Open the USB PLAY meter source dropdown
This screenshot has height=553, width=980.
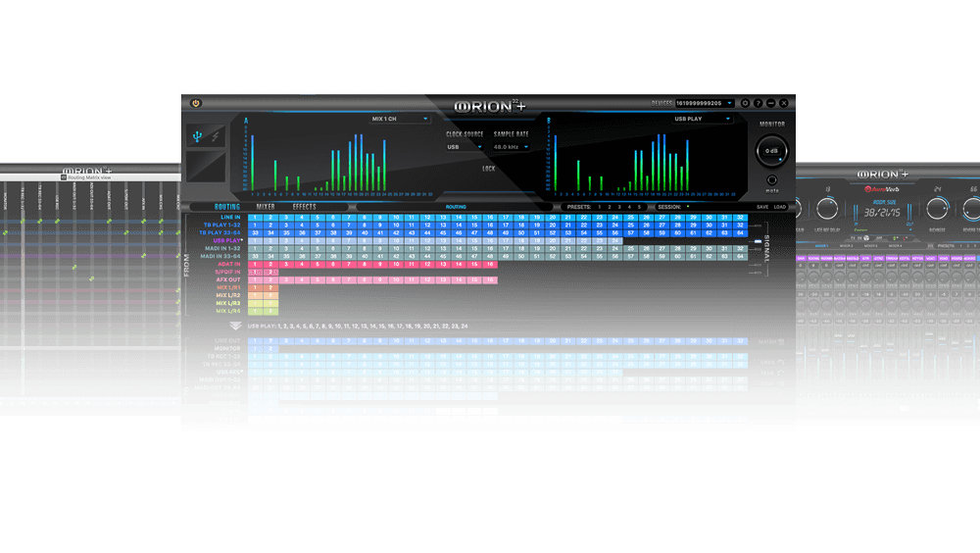[702, 119]
